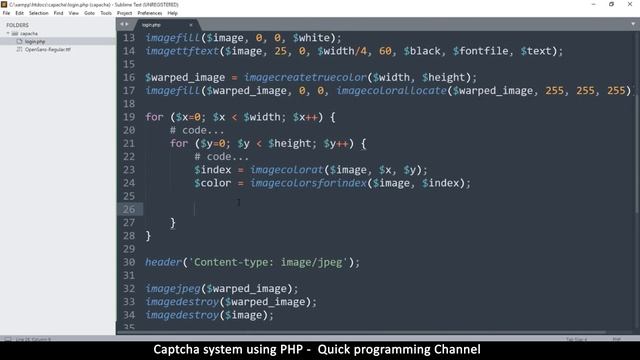Image resolution: width=640 pixels, height=360 pixels.
Task: Click the capecha folder icon
Action: 15,33
